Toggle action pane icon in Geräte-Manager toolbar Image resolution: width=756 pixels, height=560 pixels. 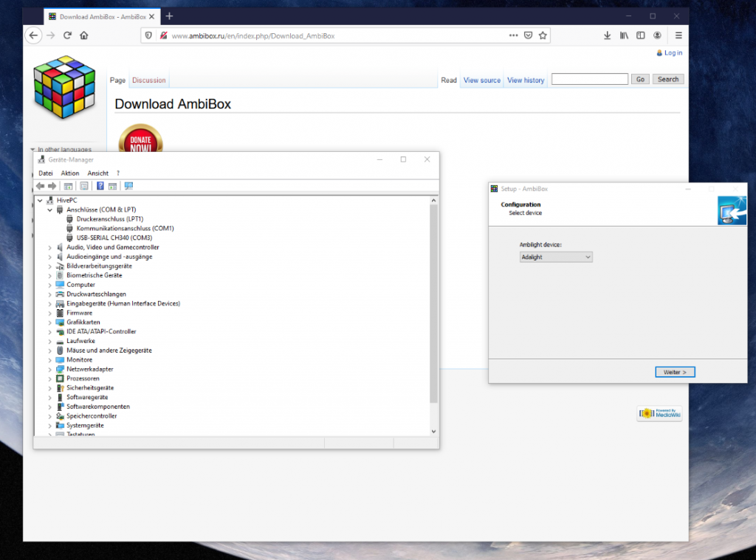(x=113, y=186)
